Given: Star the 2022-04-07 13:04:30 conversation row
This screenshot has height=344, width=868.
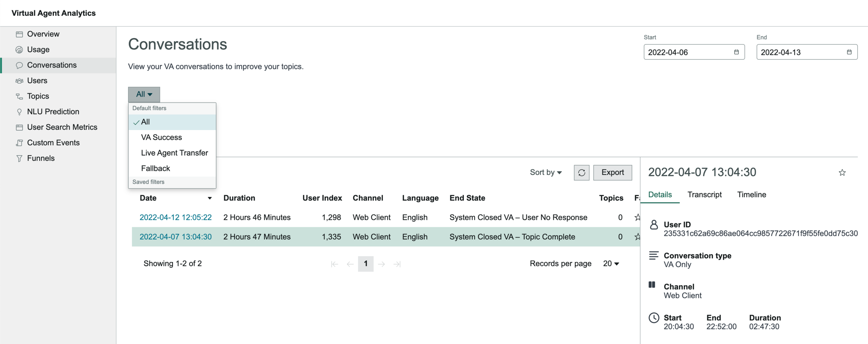Looking at the screenshot, I should coord(637,237).
